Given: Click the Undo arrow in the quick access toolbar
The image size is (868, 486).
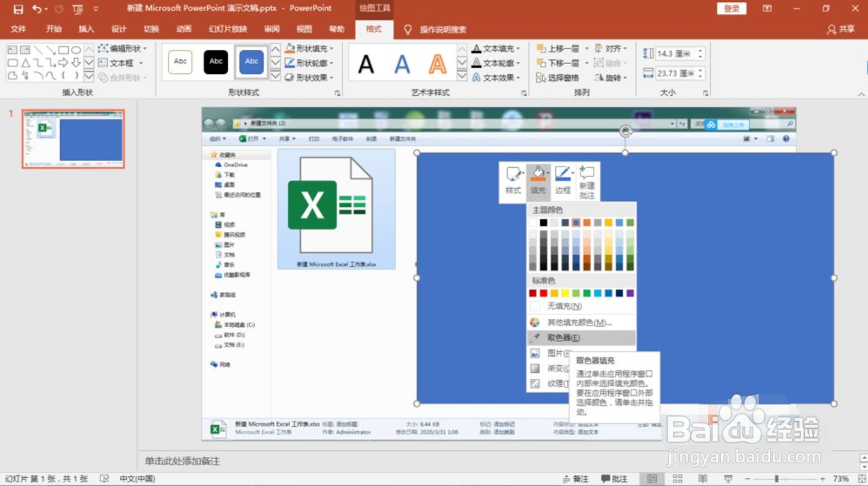Looking at the screenshot, I should click(36, 9).
